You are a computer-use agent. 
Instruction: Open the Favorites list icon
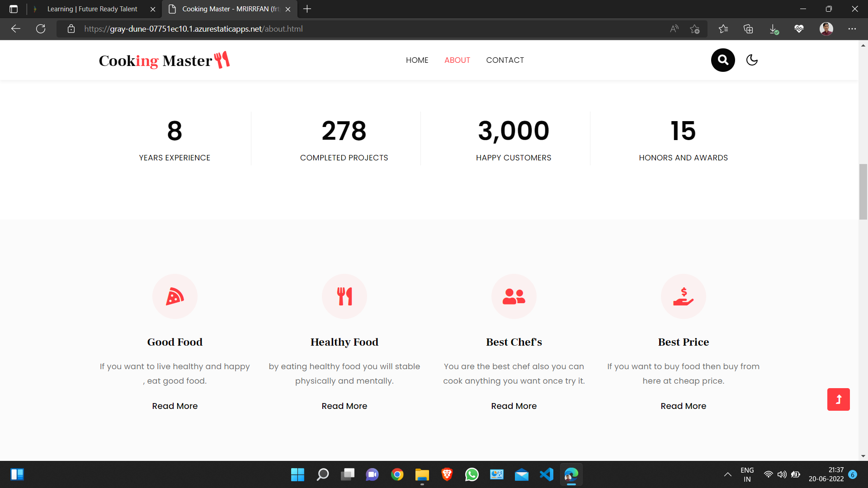click(723, 29)
